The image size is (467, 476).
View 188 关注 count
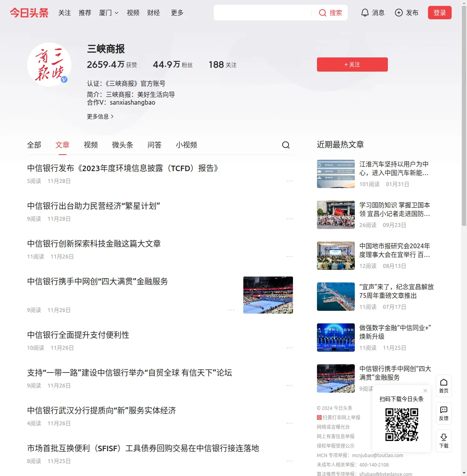pyautogui.click(x=222, y=65)
